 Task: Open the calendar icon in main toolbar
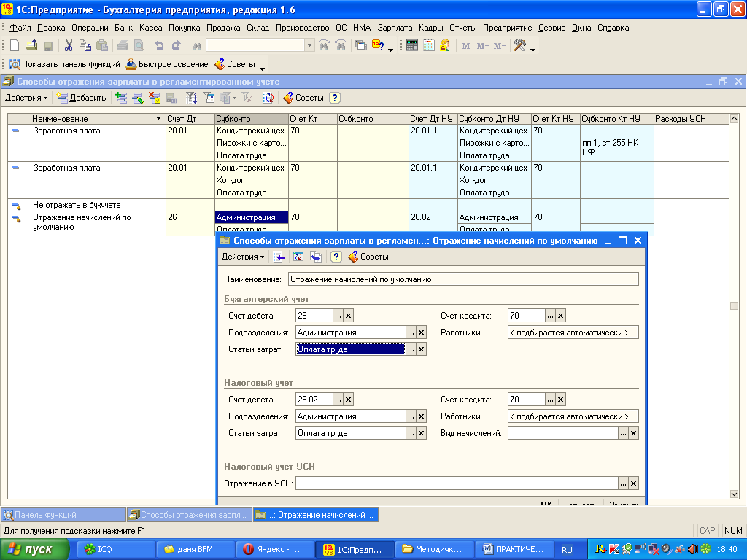pyautogui.click(x=429, y=46)
